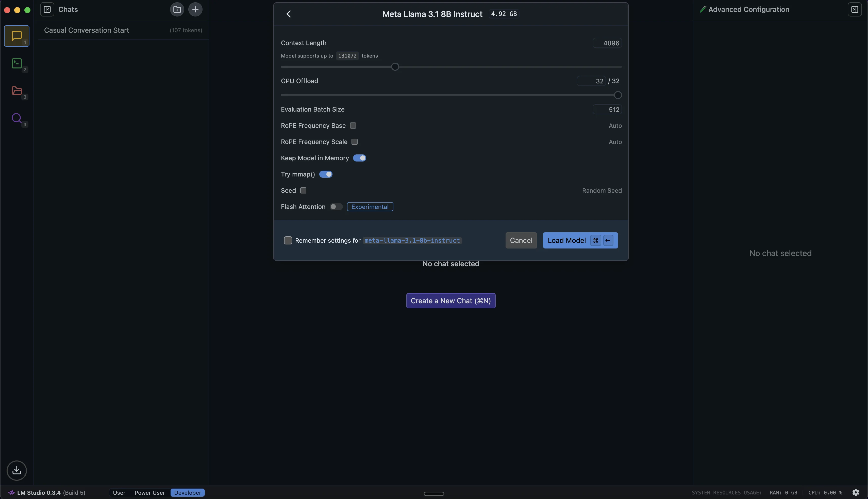The width and height of the screenshot is (868, 499).
Task: Open the My Models folder section
Action: (x=16, y=91)
